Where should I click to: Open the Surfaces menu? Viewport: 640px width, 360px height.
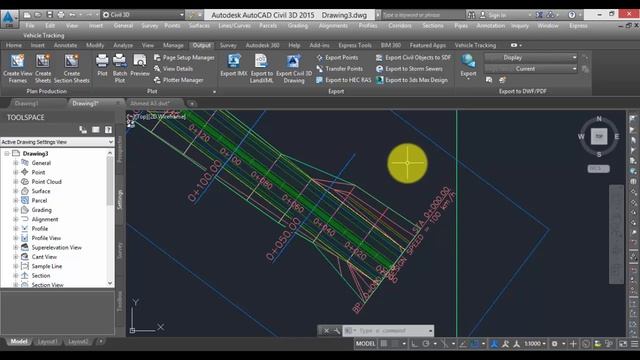coord(199,25)
